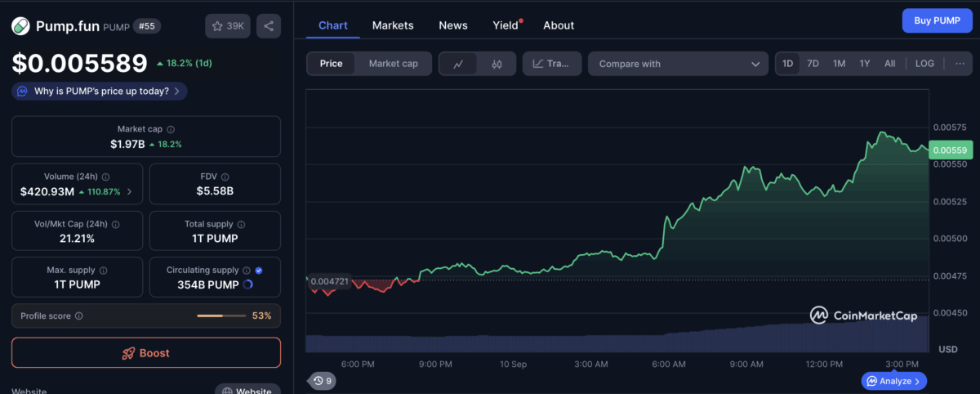Select 7D time range
The image size is (980, 394).
[813, 64]
